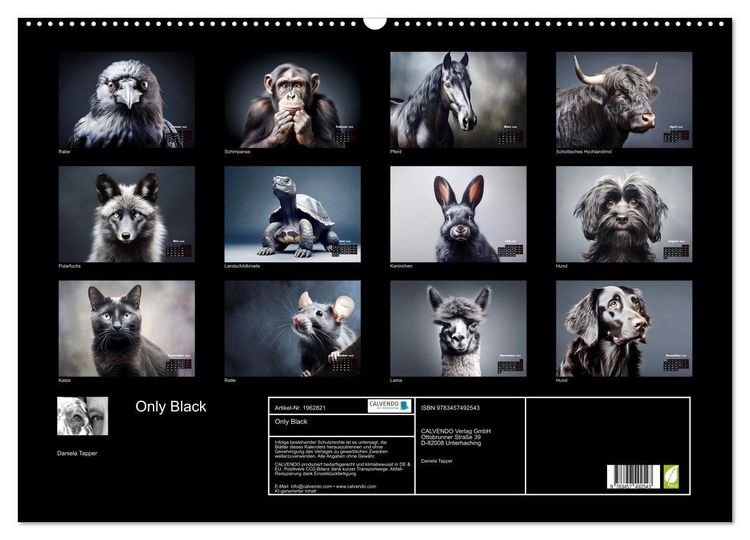
Task: Click 'ISBN 9783457492543' text
Action: click(x=450, y=408)
